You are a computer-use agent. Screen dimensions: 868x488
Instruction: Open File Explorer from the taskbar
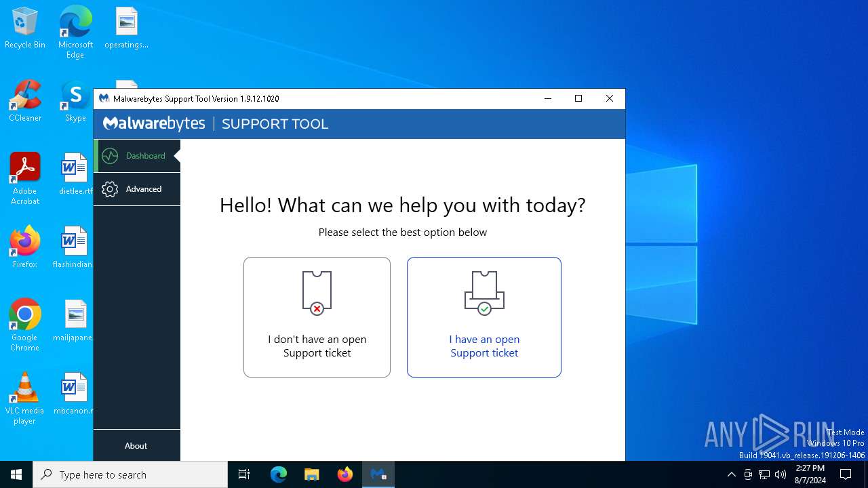(x=312, y=474)
